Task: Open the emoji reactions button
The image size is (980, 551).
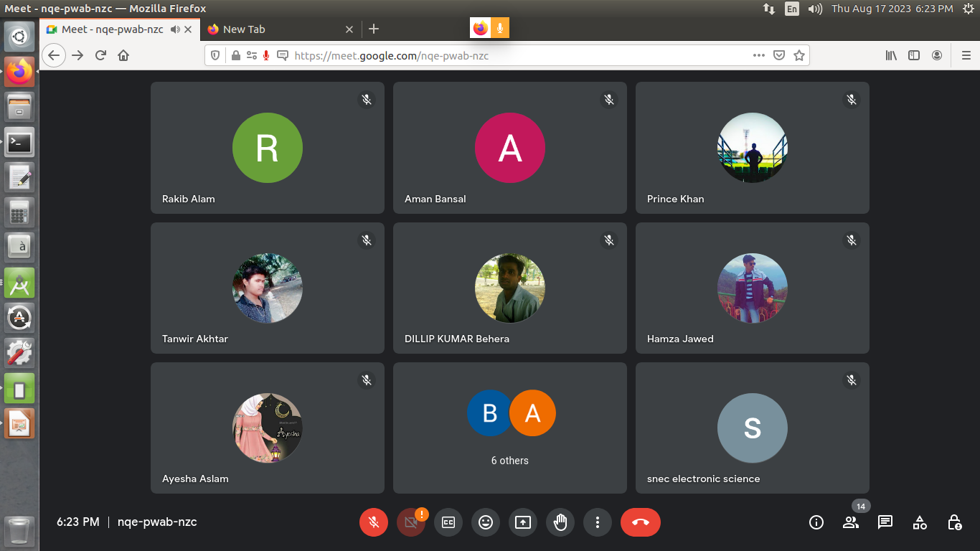Action: pos(486,522)
